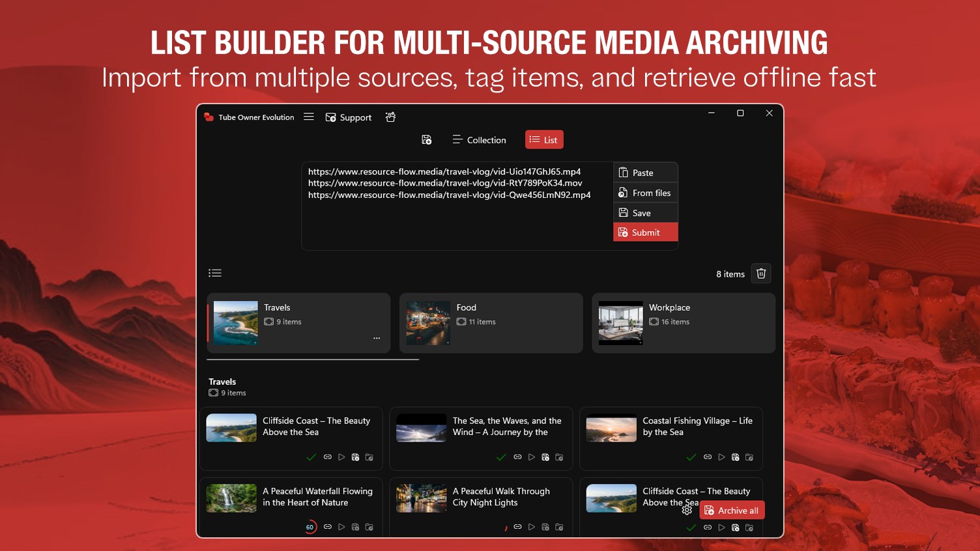The height and width of the screenshot is (551, 980).
Task: Click inside the URL list text box
Action: [x=457, y=206]
